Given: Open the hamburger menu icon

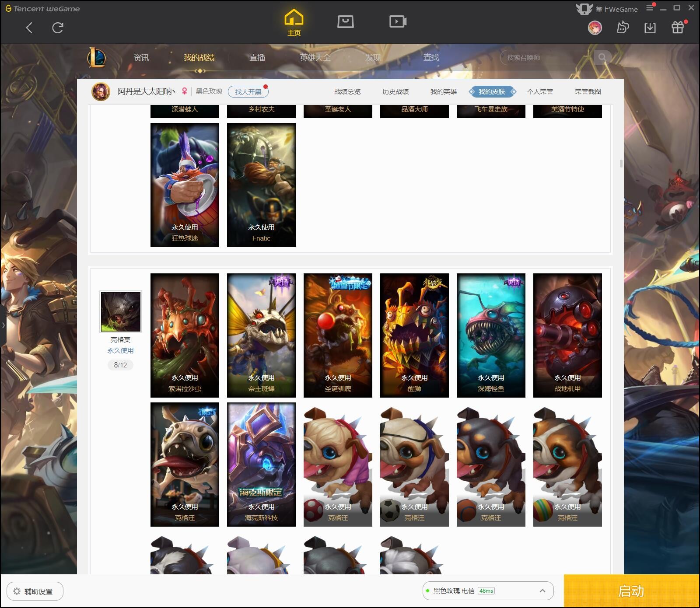Looking at the screenshot, I should point(650,7).
